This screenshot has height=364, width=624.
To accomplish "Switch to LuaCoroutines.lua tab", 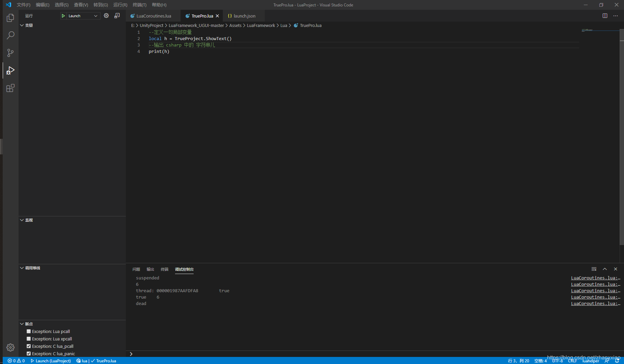I will (x=153, y=16).
